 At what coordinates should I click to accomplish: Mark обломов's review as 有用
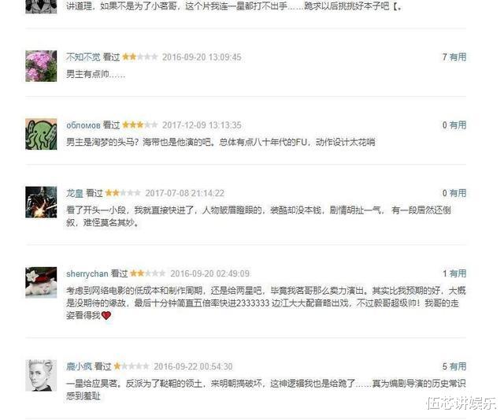tap(458, 125)
